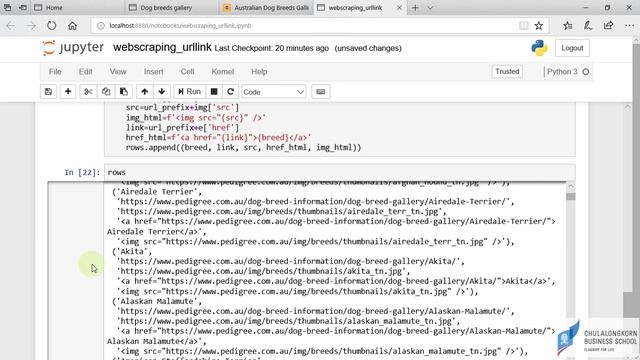This screenshot has height=360, width=640.
Task: Open the command palette keyboard icon
Action: pos(321,92)
